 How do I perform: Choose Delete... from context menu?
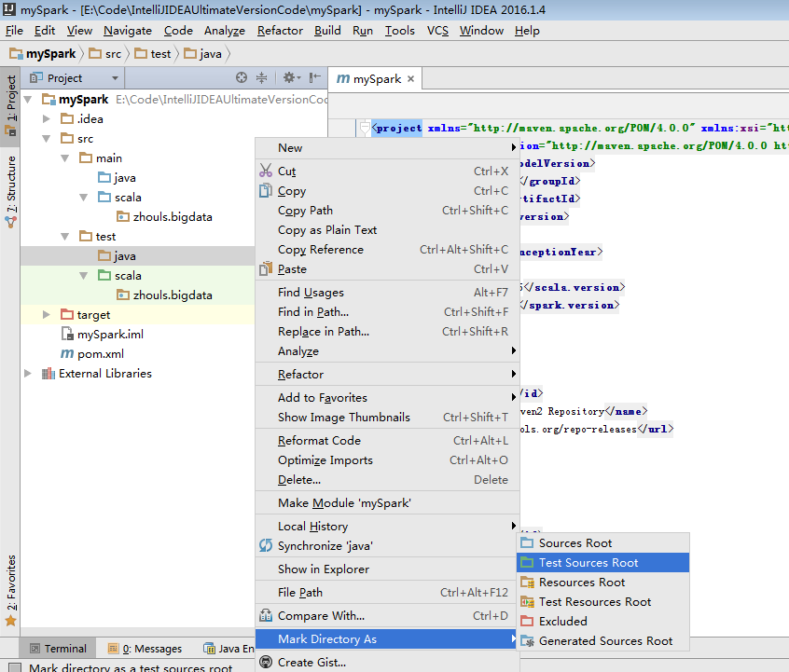click(x=387, y=480)
